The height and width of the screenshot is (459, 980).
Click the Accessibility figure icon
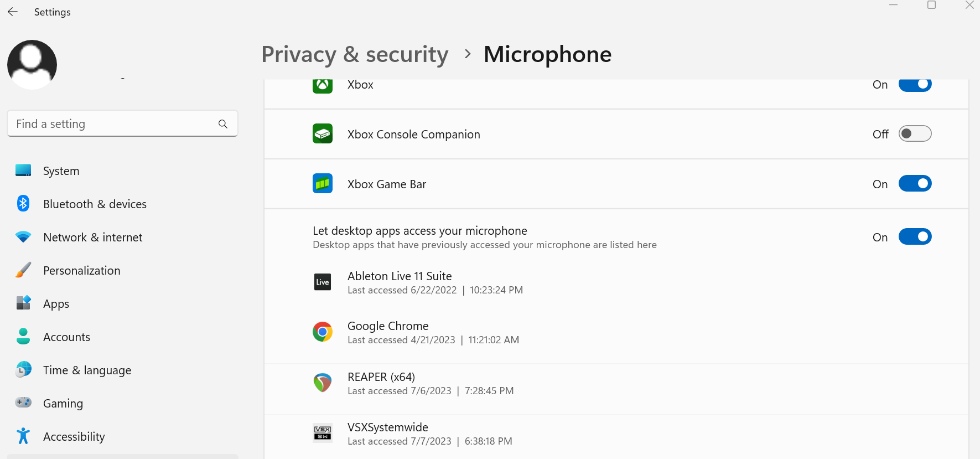click(23, 436)
